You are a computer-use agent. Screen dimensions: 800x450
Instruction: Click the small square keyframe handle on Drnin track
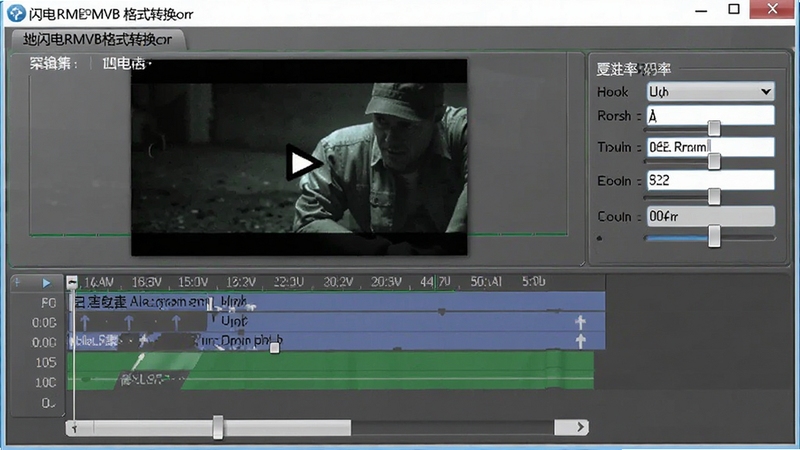tap(274, 348)
